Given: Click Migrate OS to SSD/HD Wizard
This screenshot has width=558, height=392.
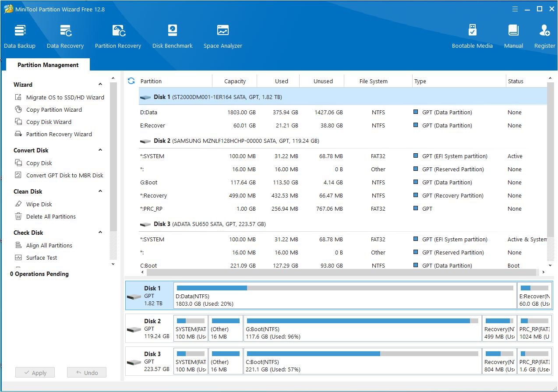Looking at the screenshot, I should coord(65,97).
